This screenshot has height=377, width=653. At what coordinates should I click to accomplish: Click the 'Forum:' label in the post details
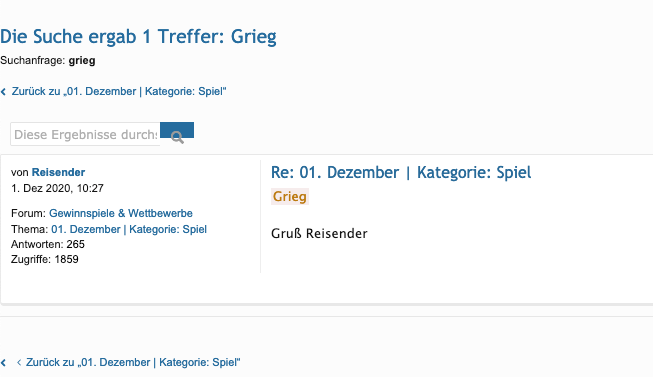(28, 213)
